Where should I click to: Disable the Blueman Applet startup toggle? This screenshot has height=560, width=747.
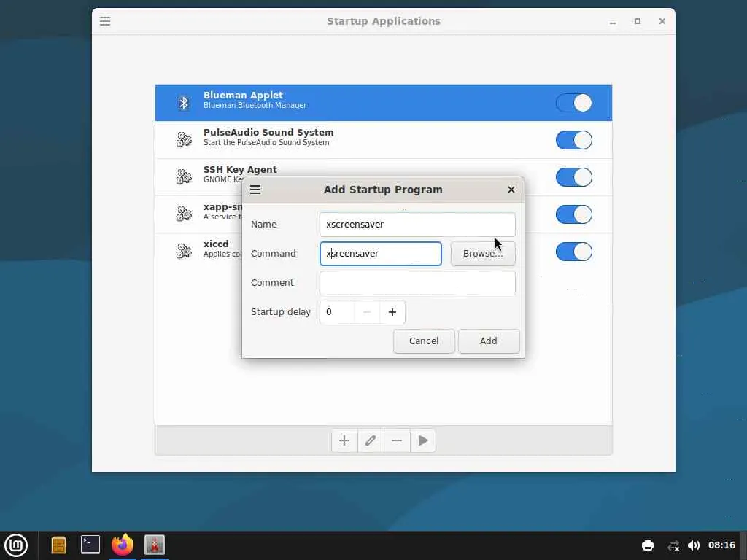573,103
